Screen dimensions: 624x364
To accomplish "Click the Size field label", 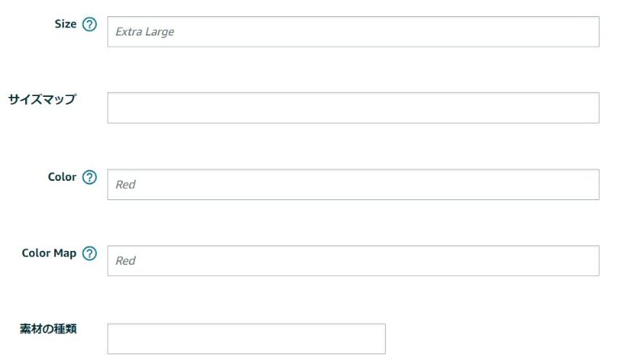I will (x=65, y=24).
